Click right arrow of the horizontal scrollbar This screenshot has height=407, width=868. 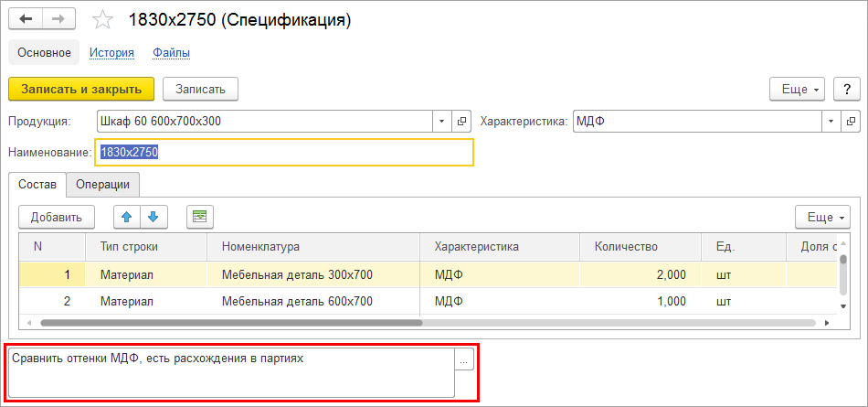click(x=827, y=322)
